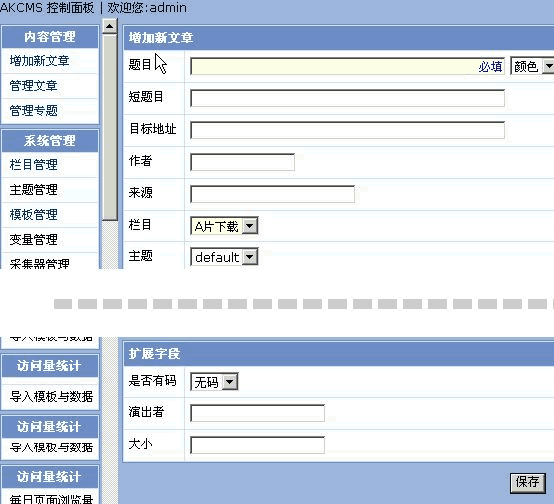Viewport: 554px width, 504px height.
Task: Expand the 栏目 dropdown showing A片下载
Action: tap(224, 226)
